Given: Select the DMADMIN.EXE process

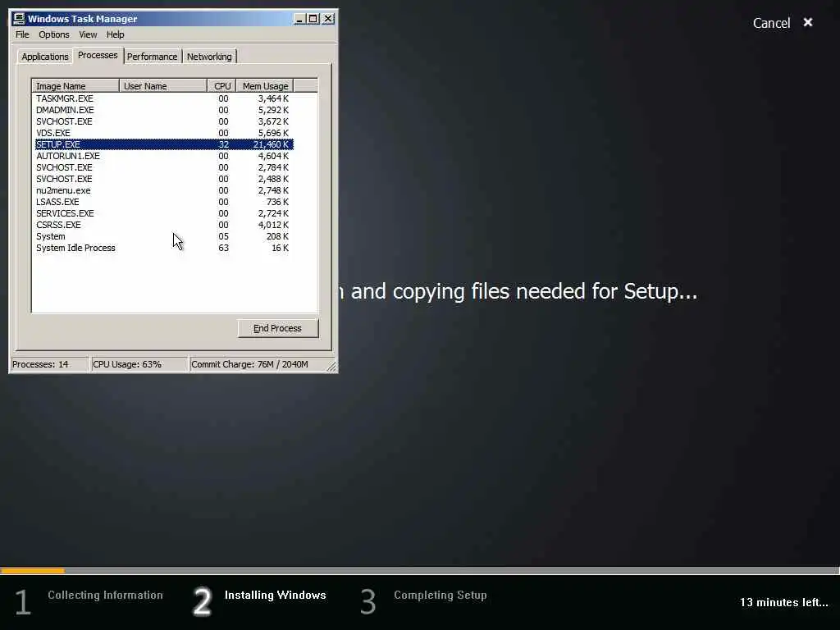Looking at the screenshot, I should tap(163, 110).
